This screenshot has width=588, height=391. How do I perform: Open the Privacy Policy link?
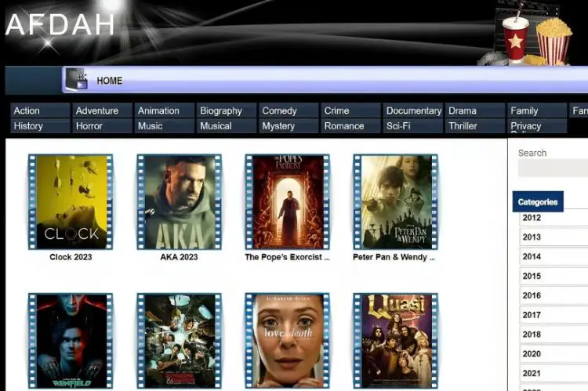pos(537,126)
